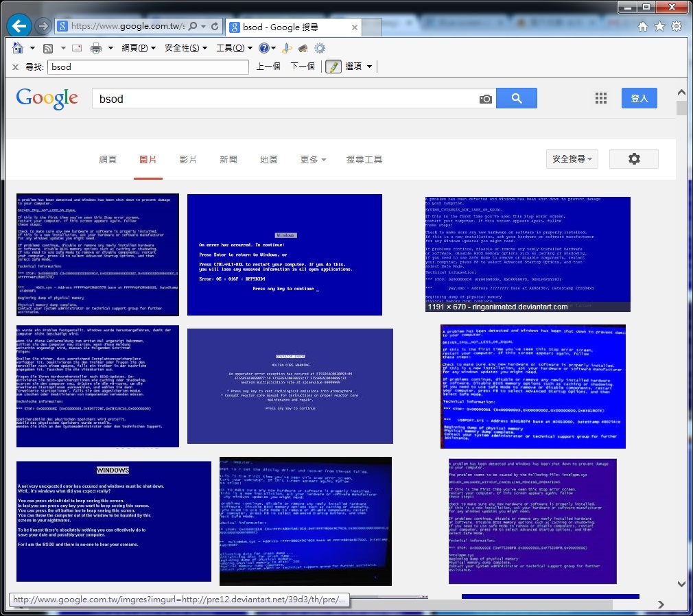Click the vertical scrollbar up arrow
This screenshot has height=616, width=693.
tap(681, 93)
